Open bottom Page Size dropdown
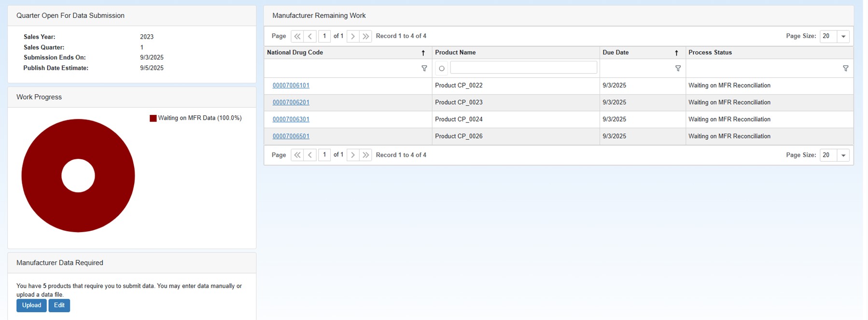This screenshot has width=868, height=320. [843, 155]
